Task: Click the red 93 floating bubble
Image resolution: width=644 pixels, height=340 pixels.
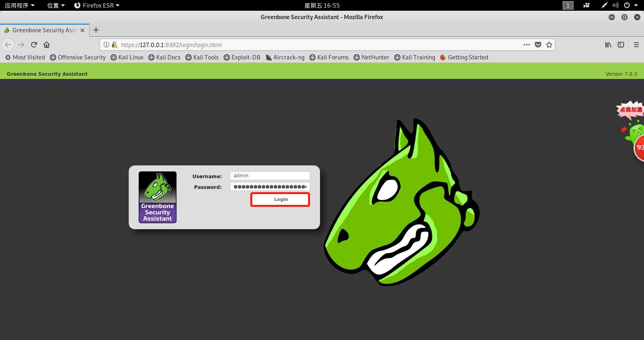Action: 639,147
